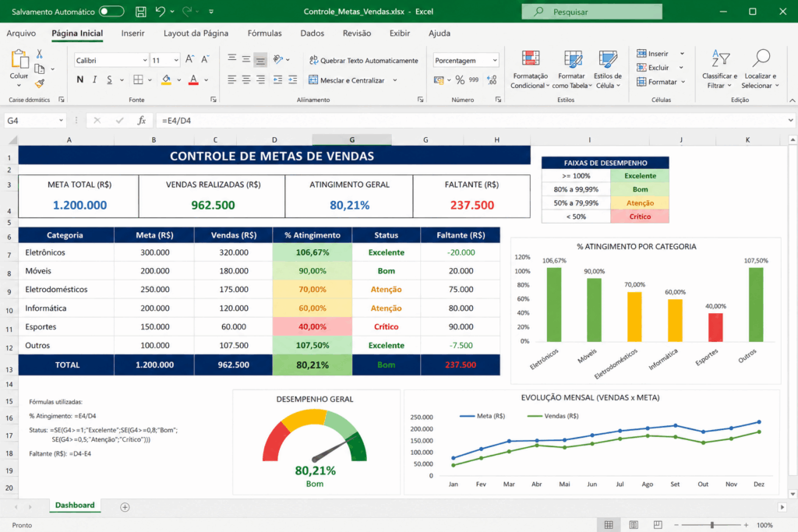Image resolution: width=798 pixels, height=532 pixels.
Task: Toggle the Salvamento Automático switch
Action: 111,11
